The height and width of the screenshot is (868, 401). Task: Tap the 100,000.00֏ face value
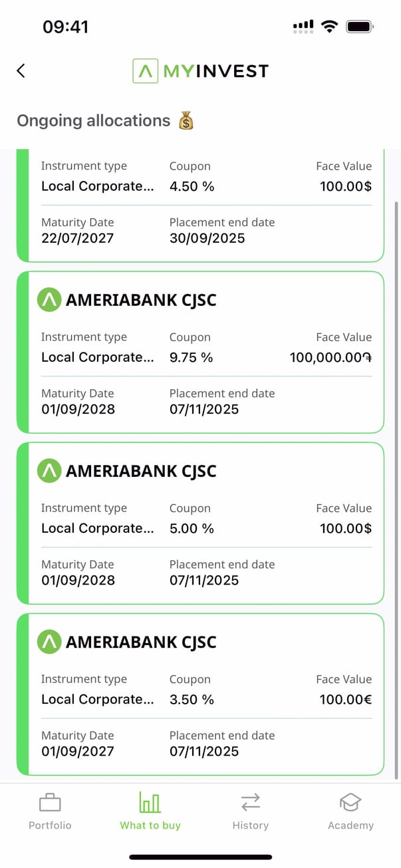pyautogui.click(x=331, y=357)
